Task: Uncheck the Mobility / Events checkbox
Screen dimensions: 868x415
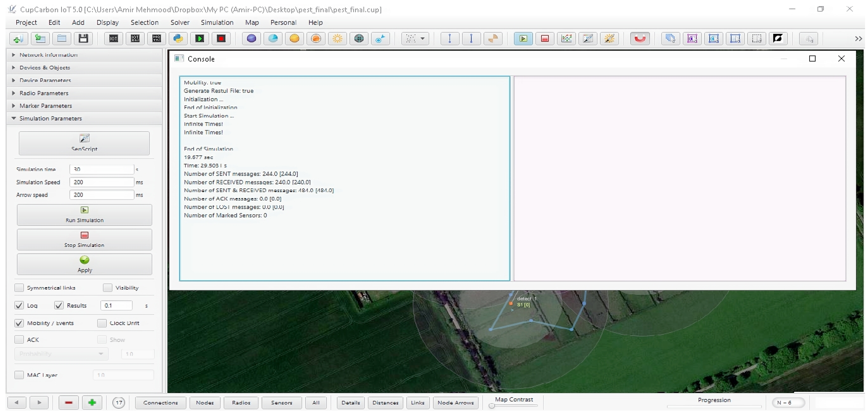Action: coord(19,323)
